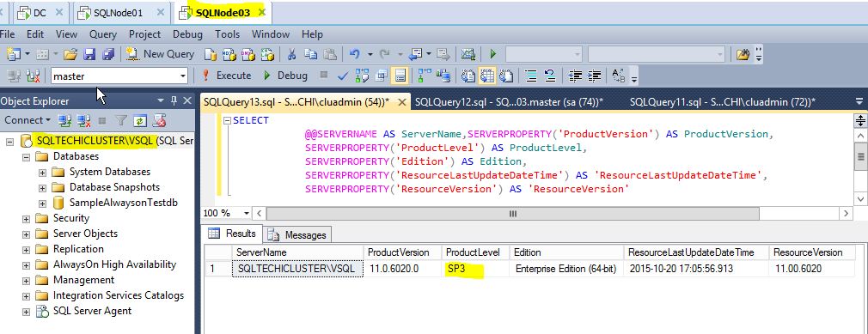
Task: Click Object Explorer Refresh icon
Action: [x=141, y=120]
